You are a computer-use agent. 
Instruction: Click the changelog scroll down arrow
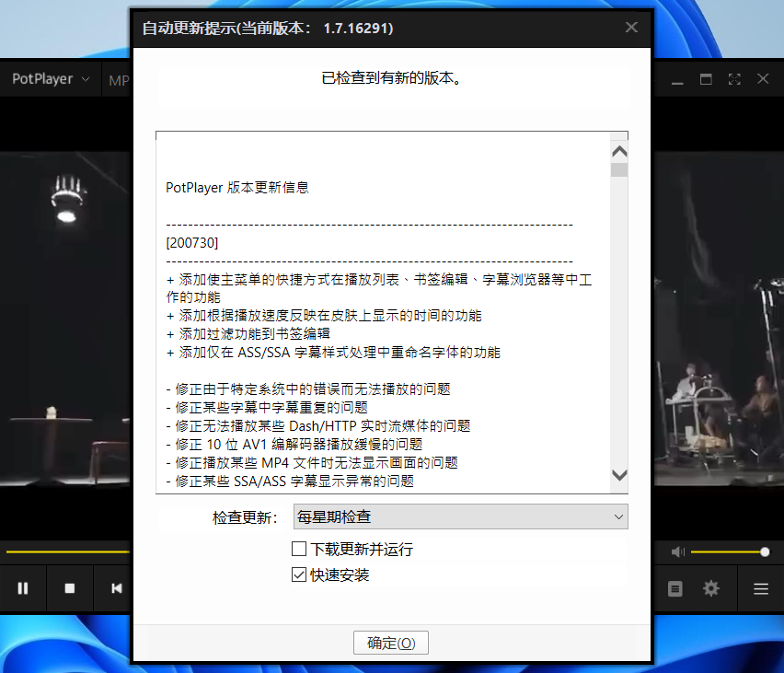click(x=619, y=475)
